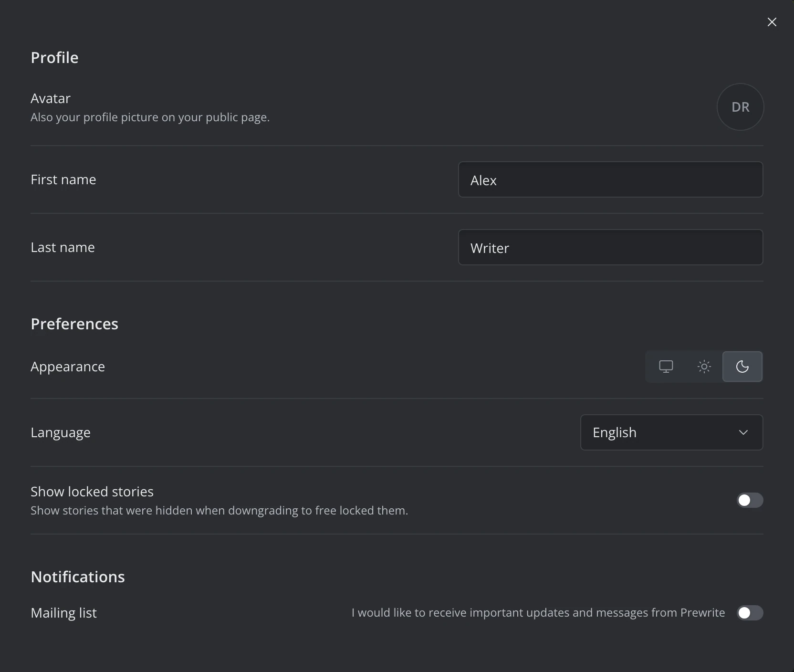The width and height of the screenshot is (794, 672).
Task: Open the Language dropdown
Action: click(x=671, y=432)
